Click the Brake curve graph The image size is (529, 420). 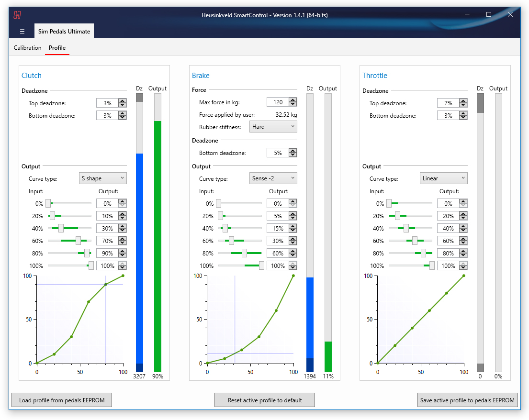(250, 320)
